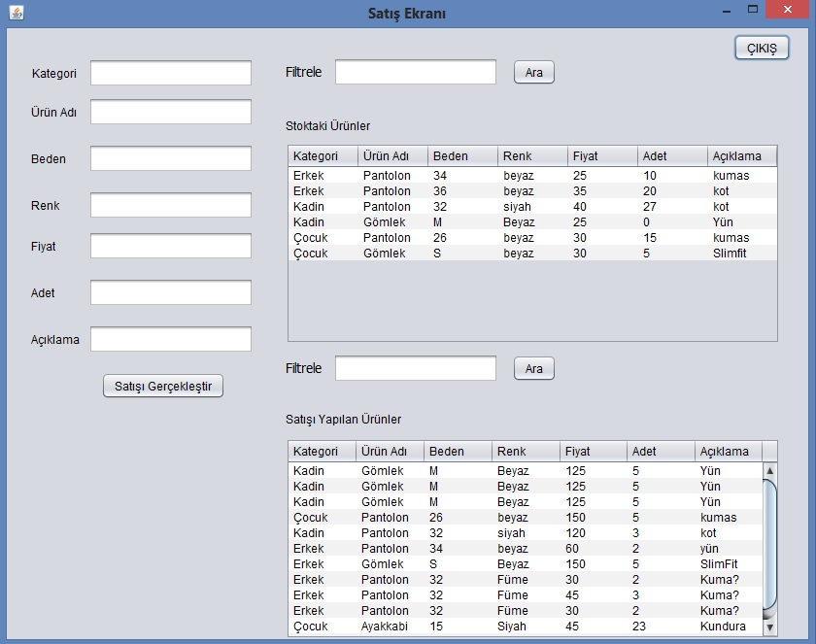Select the Beden input box
This screenshot has width=816, height=644.
171,158
